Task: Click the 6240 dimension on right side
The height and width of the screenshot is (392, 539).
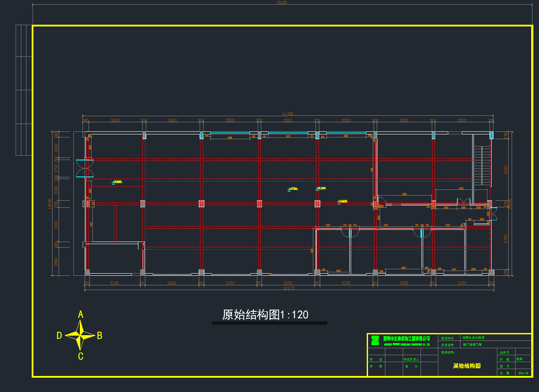Action: coord(506,170)
